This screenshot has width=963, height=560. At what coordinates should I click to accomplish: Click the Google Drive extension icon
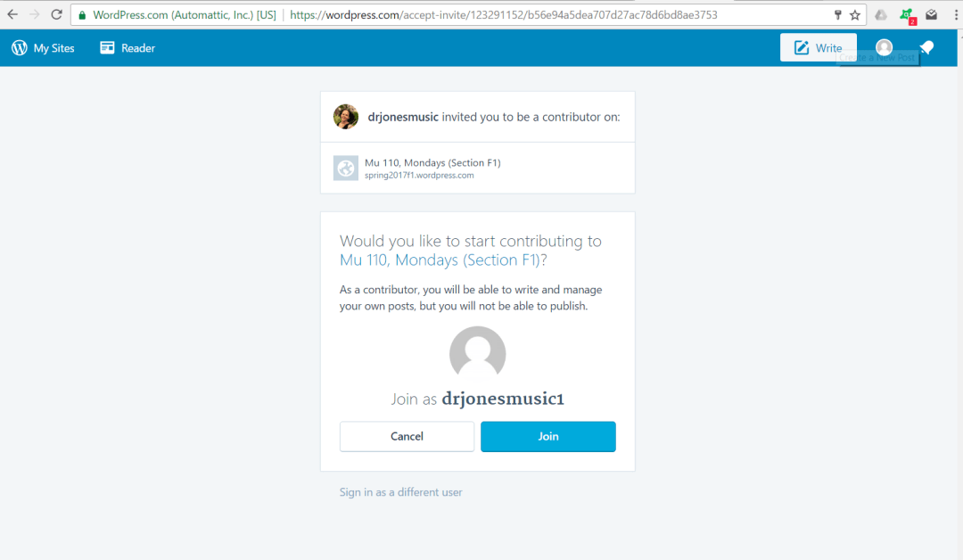click(x=881, y=15)
